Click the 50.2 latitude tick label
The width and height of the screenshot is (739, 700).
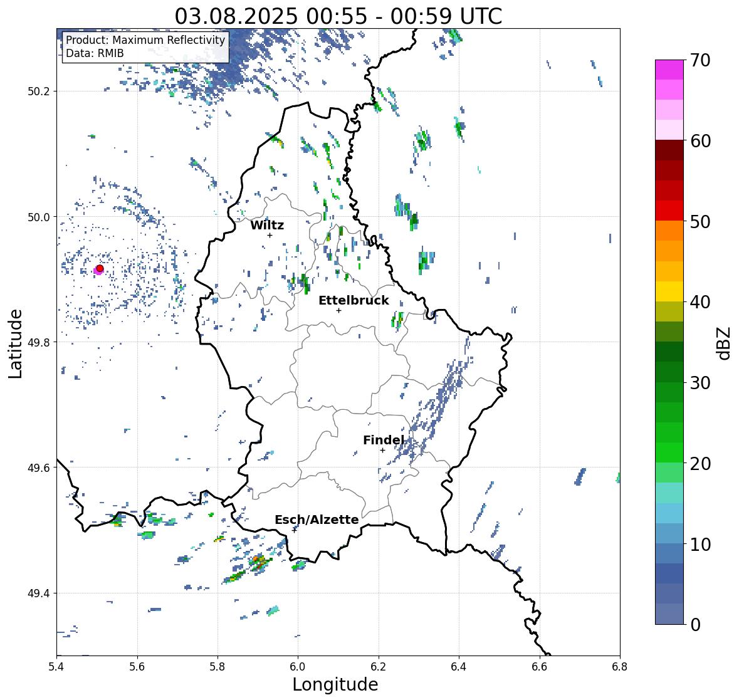click(x=39, y=91)
